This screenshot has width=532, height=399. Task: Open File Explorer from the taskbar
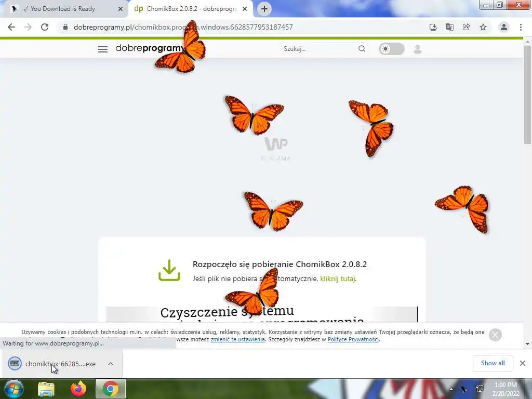pos(46,389)
